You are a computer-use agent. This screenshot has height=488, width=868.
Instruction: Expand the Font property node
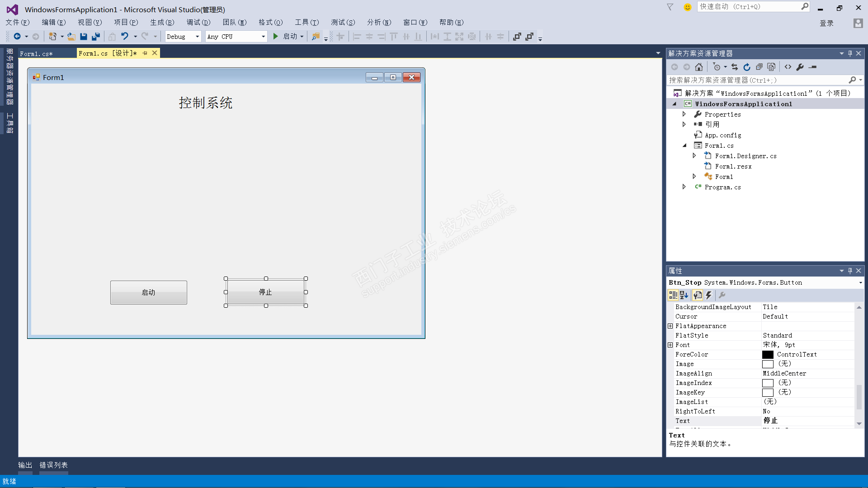670,345
